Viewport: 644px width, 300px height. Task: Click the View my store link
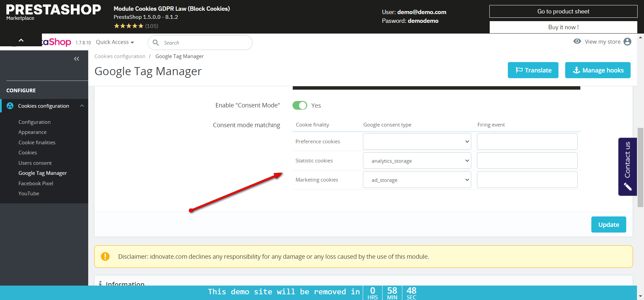[603, 42]
